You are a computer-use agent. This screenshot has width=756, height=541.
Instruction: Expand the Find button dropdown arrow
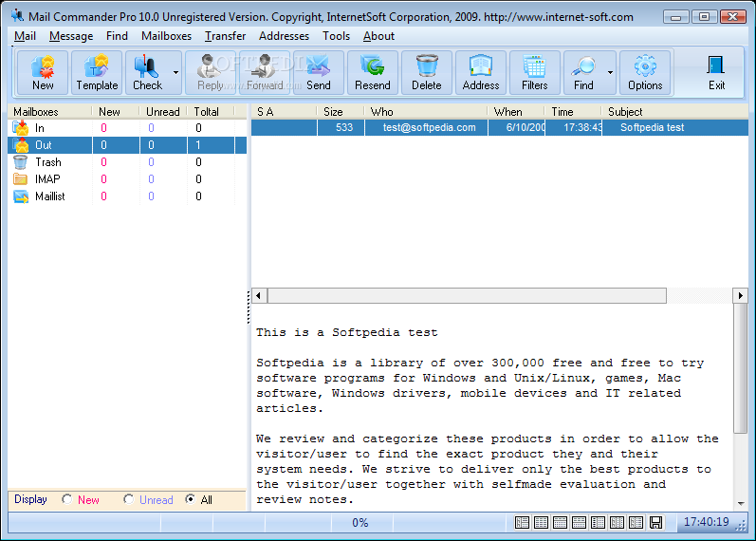point(610,72)
